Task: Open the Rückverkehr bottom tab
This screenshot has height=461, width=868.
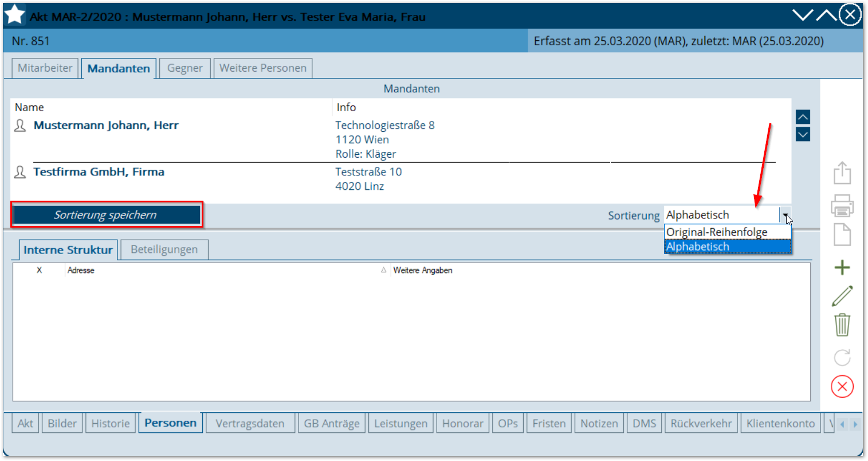Action: [x=701, y=423]
